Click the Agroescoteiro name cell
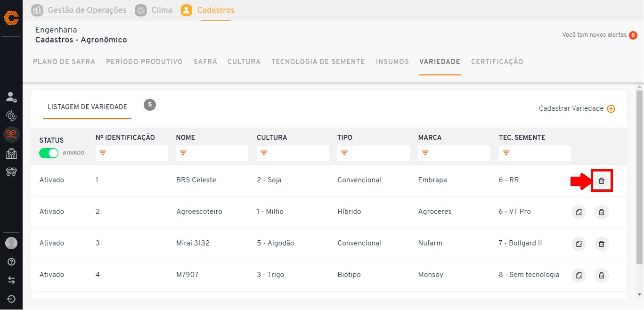The image size is (644, 310). (199, 212)
